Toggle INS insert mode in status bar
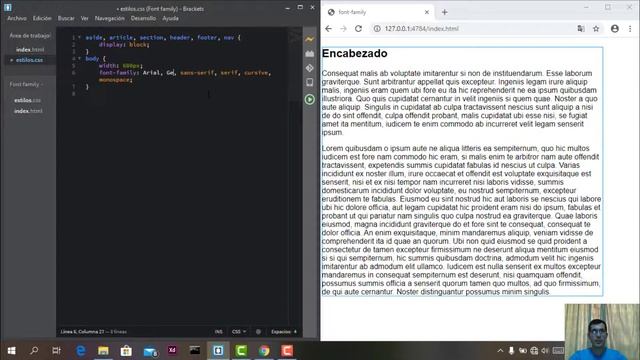 pos(218,332)
